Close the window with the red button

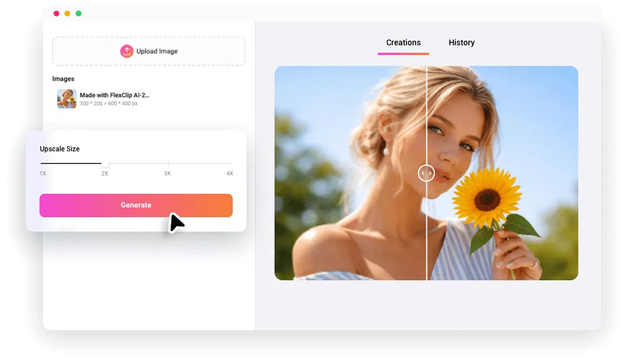56,13
